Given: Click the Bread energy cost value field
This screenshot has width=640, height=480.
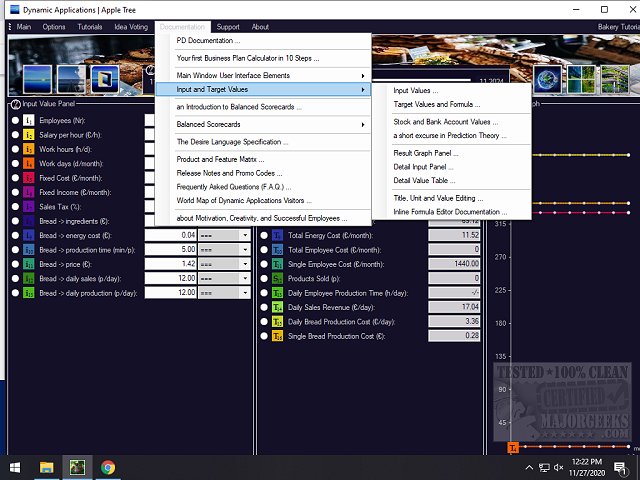Looking at the screenshot, I should (171, 235).
